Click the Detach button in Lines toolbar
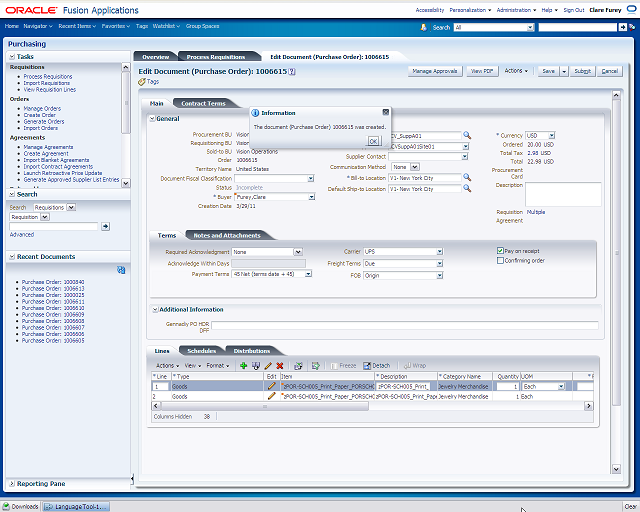The image size is (640, 512). [x=377, y=366]
